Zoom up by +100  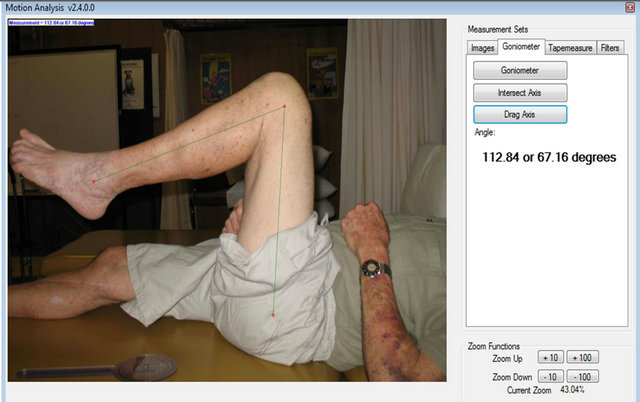click(583, 358)
